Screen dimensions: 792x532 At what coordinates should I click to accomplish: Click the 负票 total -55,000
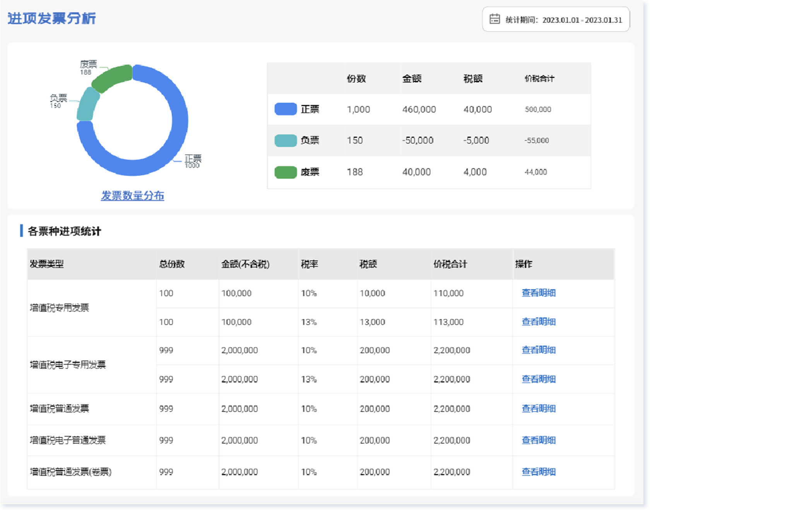[x=537, y=140]
